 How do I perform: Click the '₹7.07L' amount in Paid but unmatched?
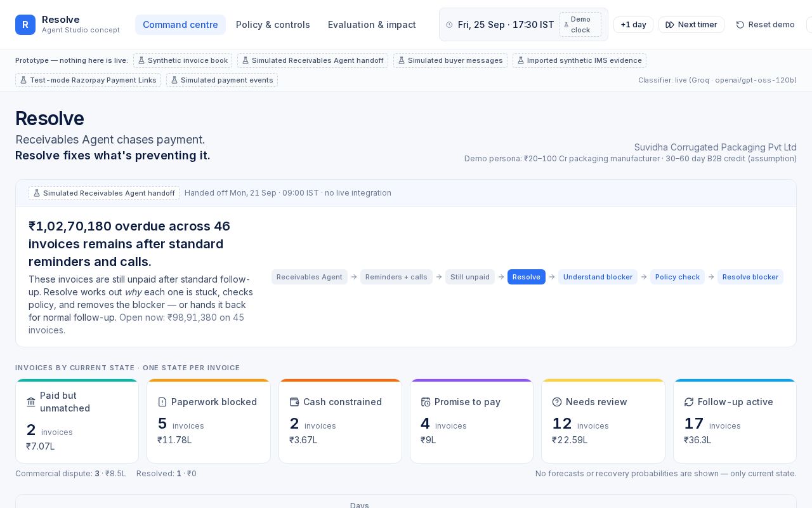[x=41, y=446]
